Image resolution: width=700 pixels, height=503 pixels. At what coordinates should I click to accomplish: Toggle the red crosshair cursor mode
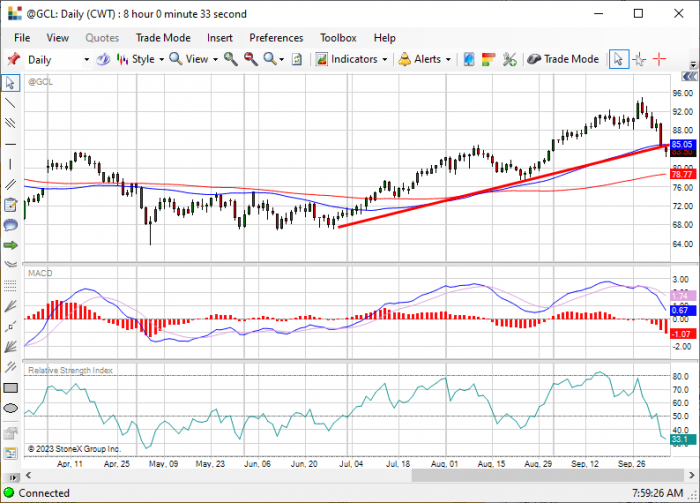click(x=659, y=59)
